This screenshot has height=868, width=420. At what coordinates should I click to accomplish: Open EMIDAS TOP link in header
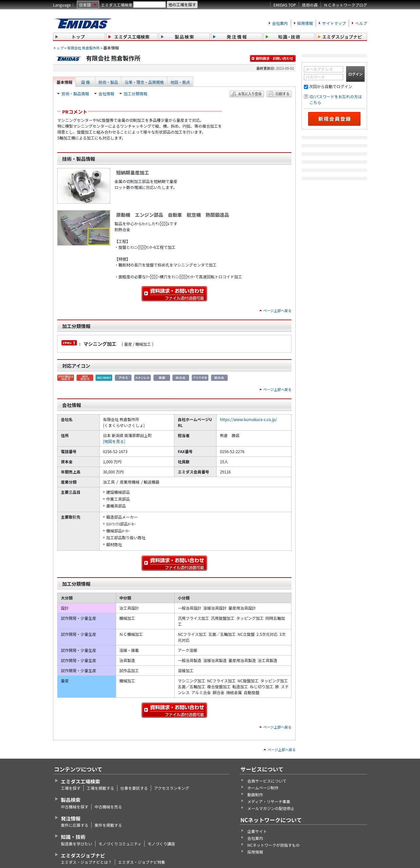pos(284,5)
